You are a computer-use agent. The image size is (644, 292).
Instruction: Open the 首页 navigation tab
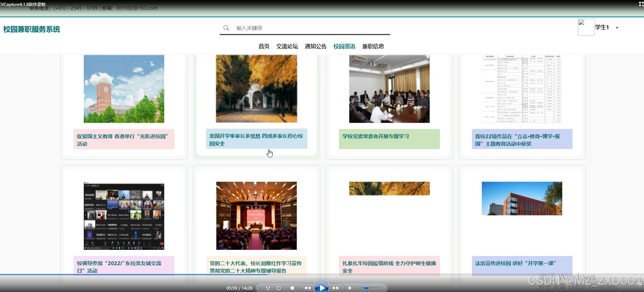264,46
